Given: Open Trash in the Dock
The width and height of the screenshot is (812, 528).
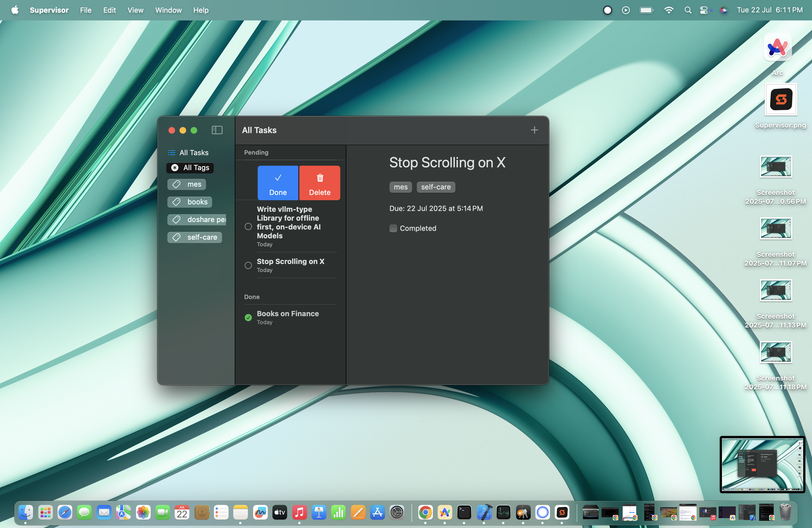Looking at the screenshot, I should tap(785, 512).
